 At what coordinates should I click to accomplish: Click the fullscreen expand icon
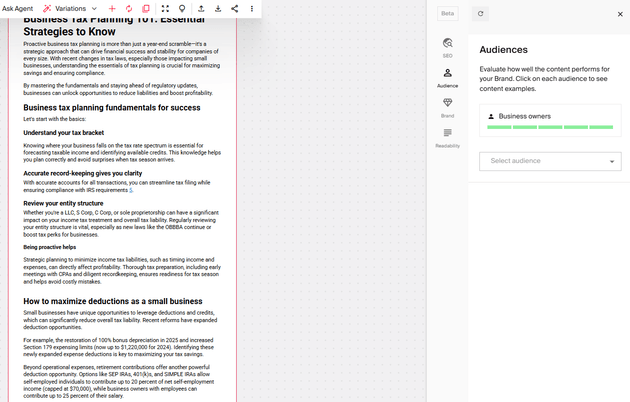[165, 8]
